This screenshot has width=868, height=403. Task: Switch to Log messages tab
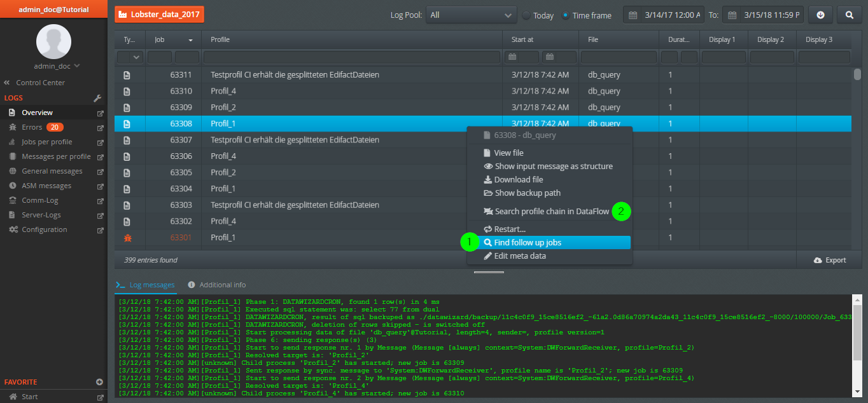(145, 285)
